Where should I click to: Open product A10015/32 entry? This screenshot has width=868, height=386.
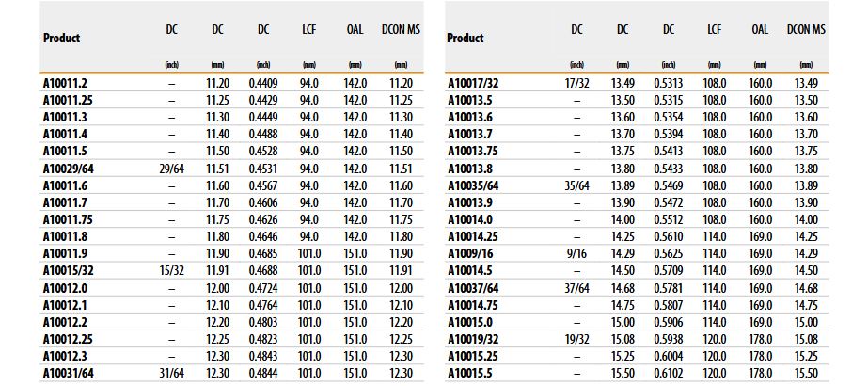pyautogui.click(x=70, y=271)
